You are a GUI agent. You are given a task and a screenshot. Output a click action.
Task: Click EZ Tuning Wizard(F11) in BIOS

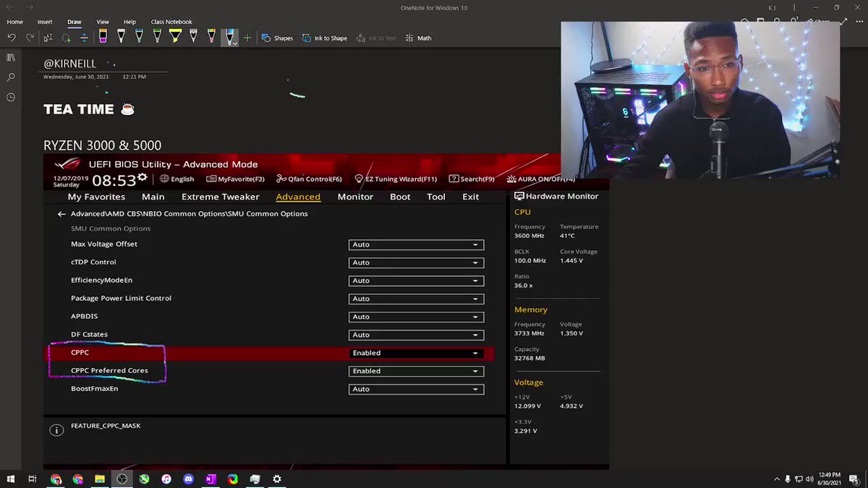[x=396, y=179]
